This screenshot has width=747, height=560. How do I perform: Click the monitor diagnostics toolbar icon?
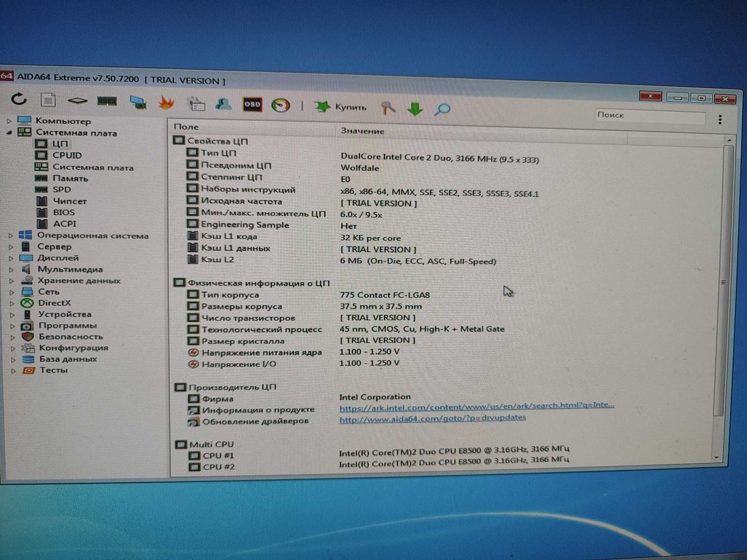coord(138,102)
